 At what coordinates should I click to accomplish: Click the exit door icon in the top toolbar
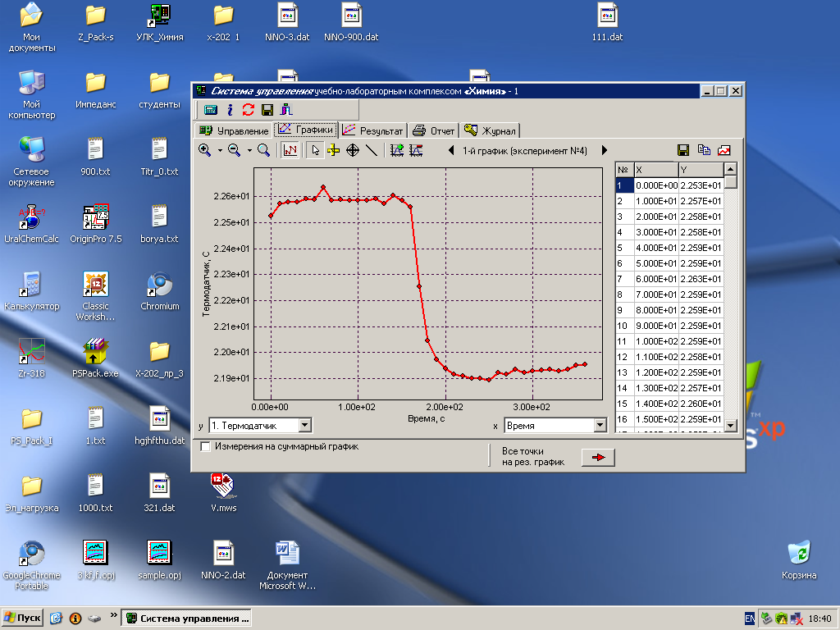tap(286, 110)
